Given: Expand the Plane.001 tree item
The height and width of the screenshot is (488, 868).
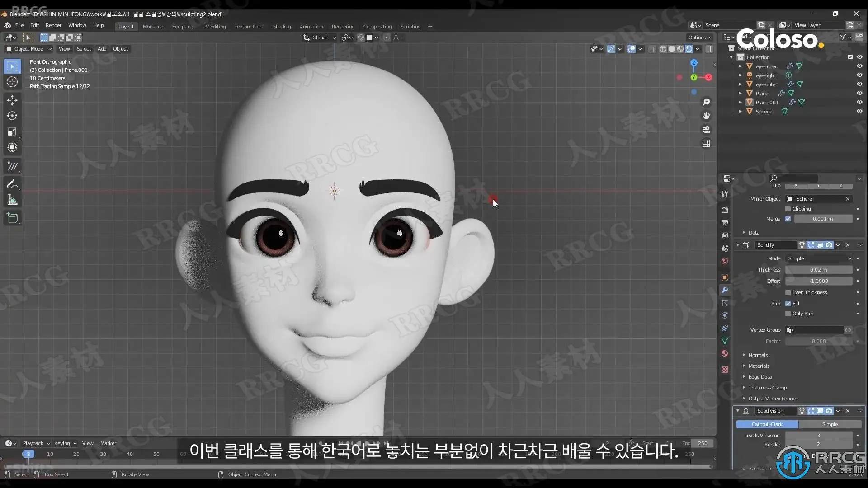Looking at the screenshot, I should pyautogui.click(x=741, y=103).
